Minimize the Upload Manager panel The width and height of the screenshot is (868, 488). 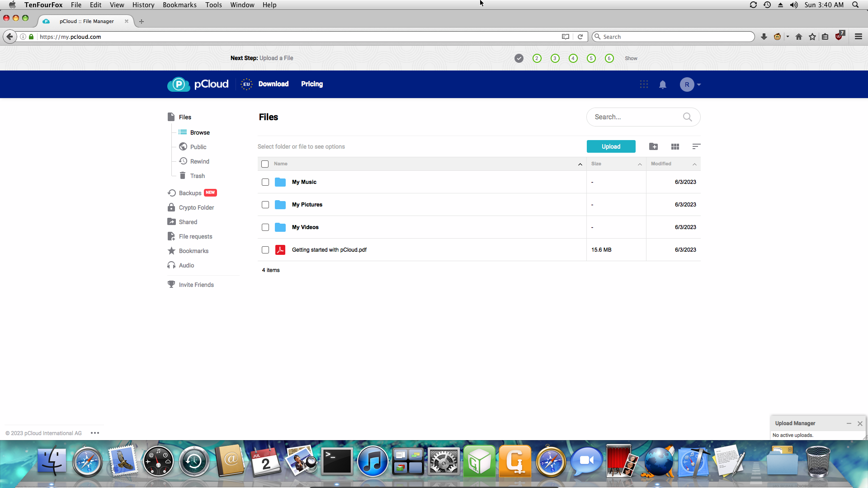pyautogui.click(x=849, y=423)
